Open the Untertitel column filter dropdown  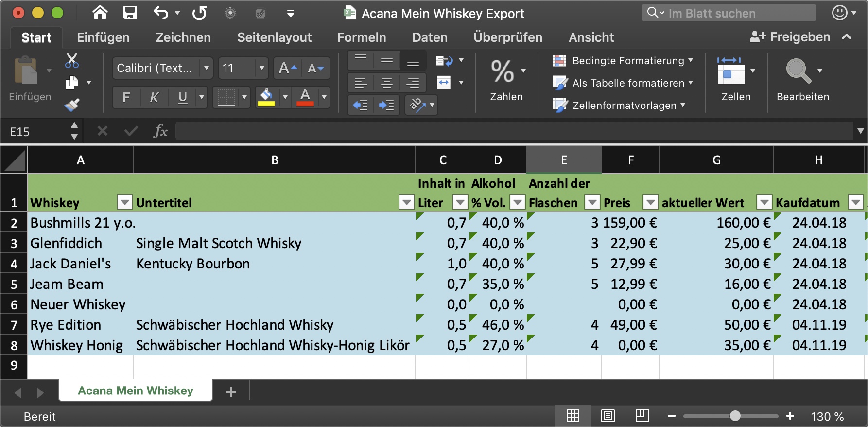[x=406, y=201]
